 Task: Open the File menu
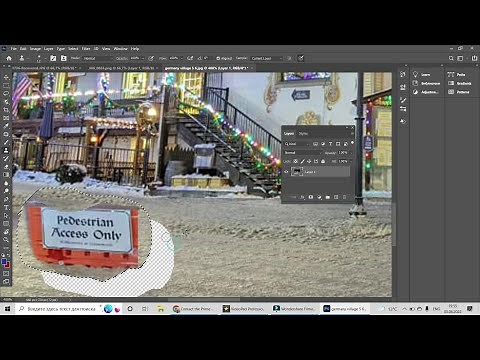coord(13,49)
